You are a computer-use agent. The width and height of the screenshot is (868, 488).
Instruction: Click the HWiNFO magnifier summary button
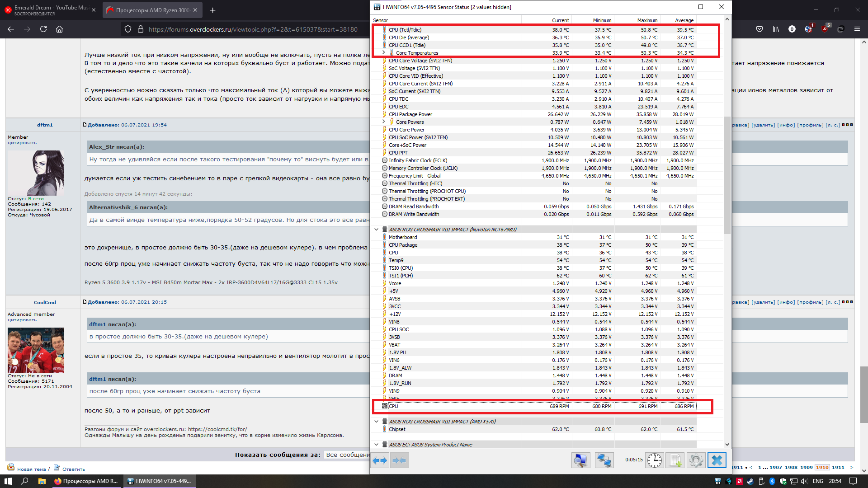pos(580,460)
